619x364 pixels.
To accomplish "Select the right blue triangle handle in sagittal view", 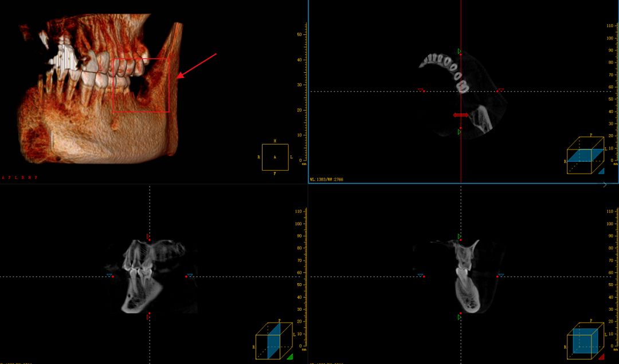I will tap(190, 275).
